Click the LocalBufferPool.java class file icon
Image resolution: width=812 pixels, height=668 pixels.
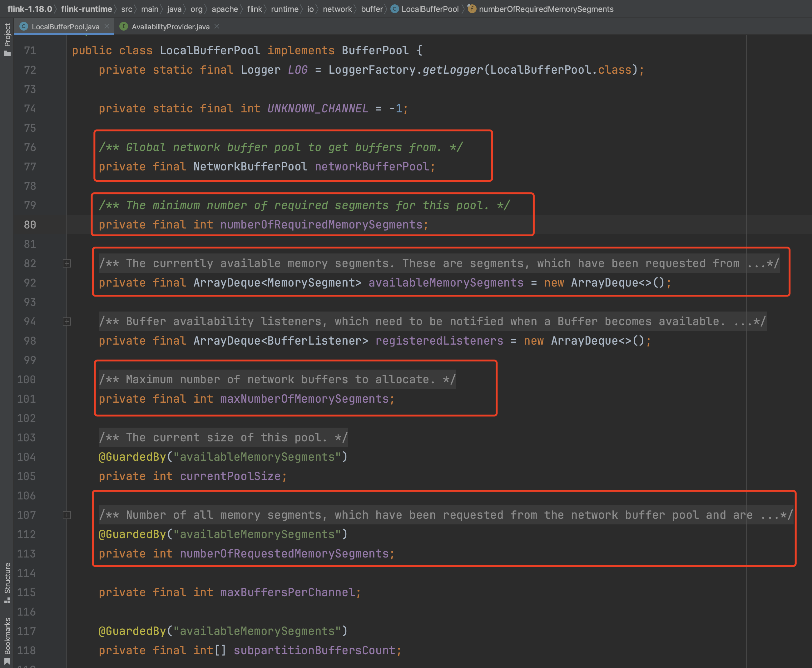23,27
